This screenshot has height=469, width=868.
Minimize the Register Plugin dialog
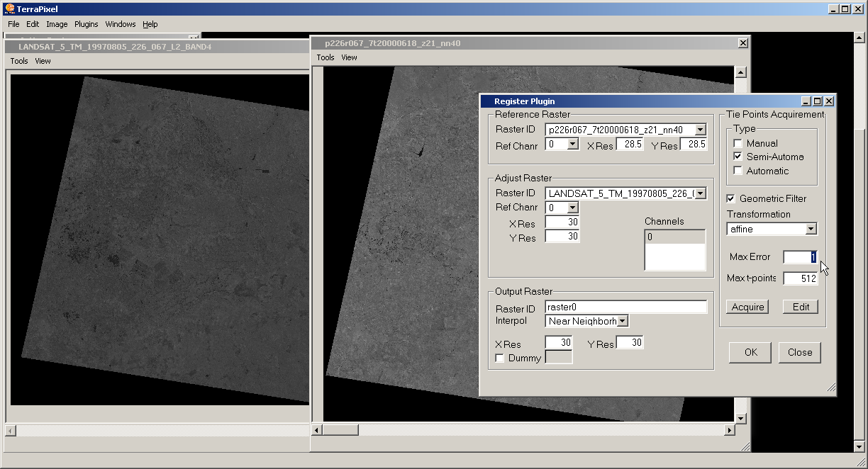(x=806, y=101)
